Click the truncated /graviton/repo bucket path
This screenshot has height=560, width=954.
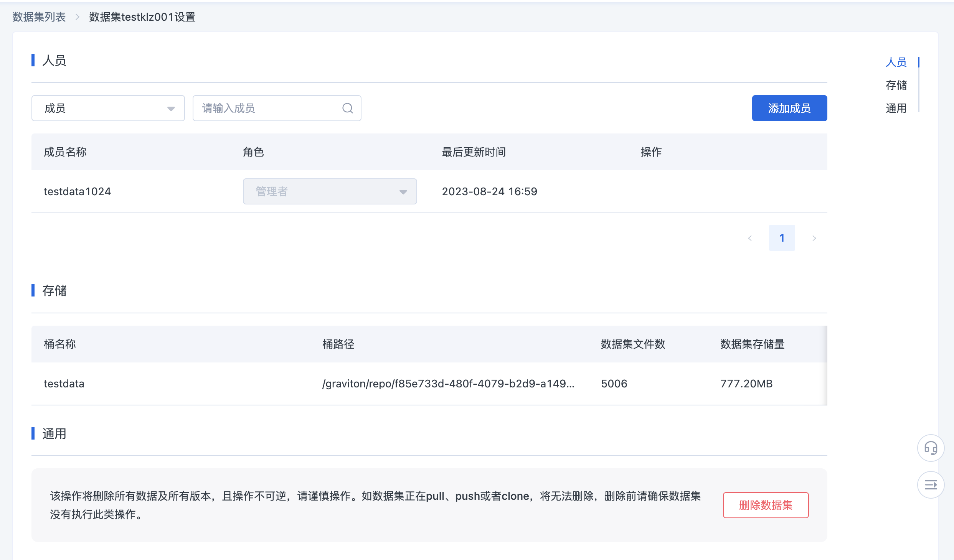point(448,384)
